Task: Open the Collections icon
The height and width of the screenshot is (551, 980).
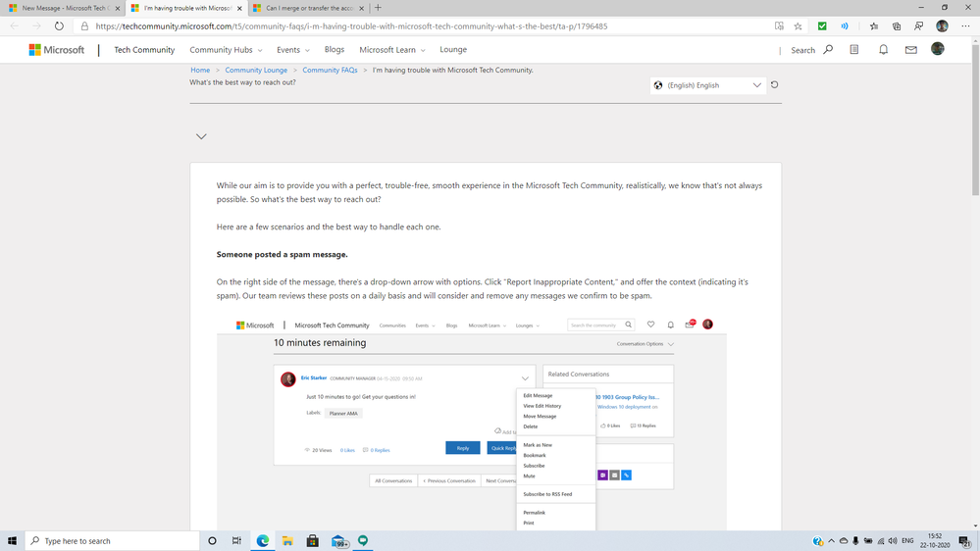Action: (897, 26)
